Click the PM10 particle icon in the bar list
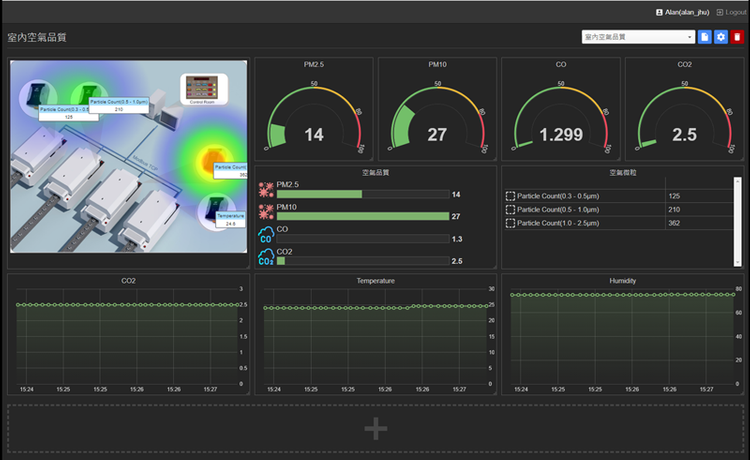The height and width of the screenshot is (460, 750). (265, 213)
